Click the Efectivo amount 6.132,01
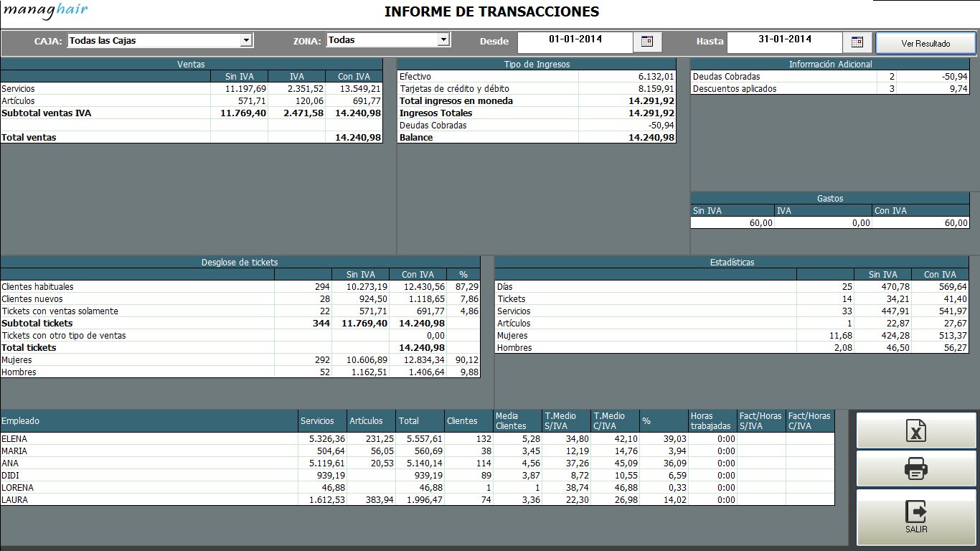980x551 pixels. pos(656,76)
